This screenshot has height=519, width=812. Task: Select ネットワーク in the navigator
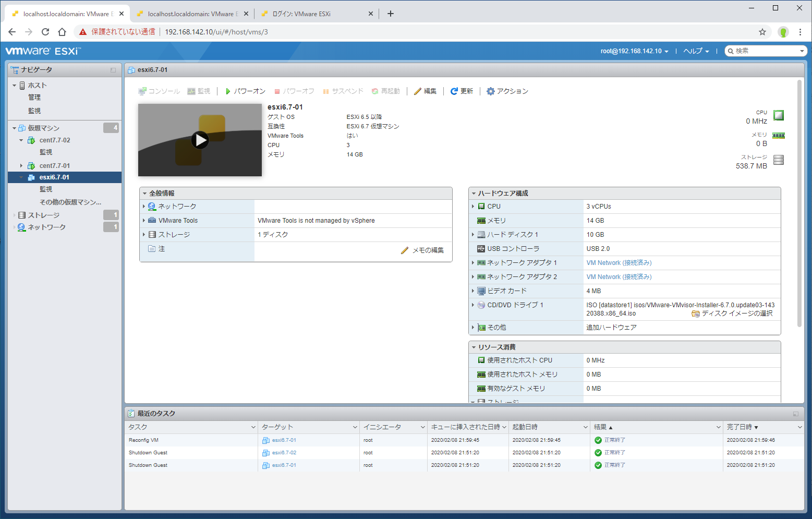coord(46,227)
